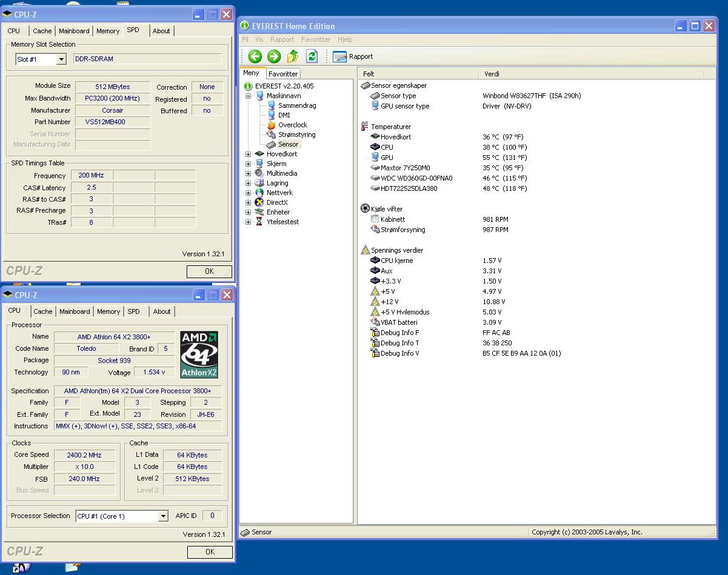Expand the Hovedkort tree node
The image size is (728, 575).
(x=248, y=154)
